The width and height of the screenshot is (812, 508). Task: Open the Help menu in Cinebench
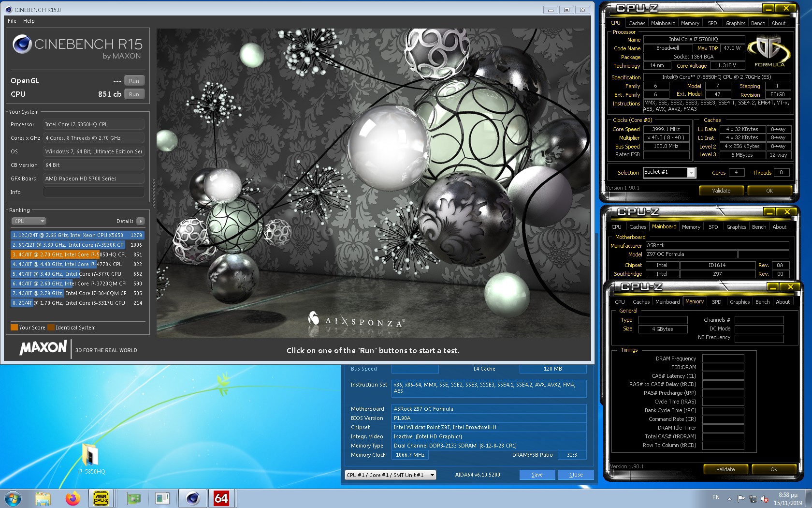pyautogui.click(x=29, y=21)
